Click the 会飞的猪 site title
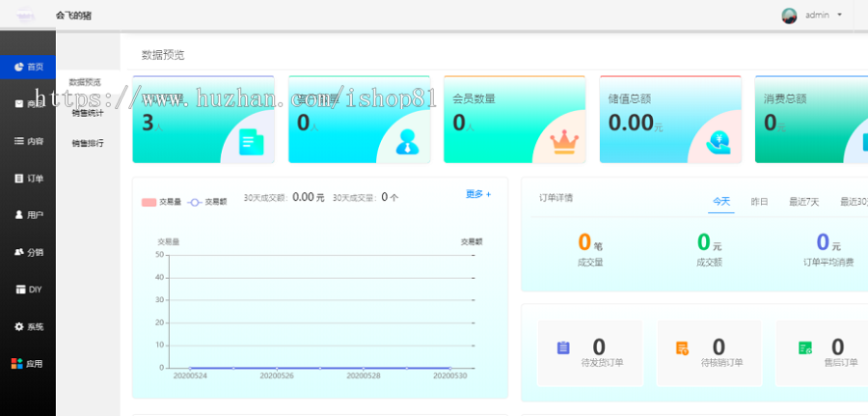Image resolution: width=868 pixels, height=416 pixels. [73, 15]
